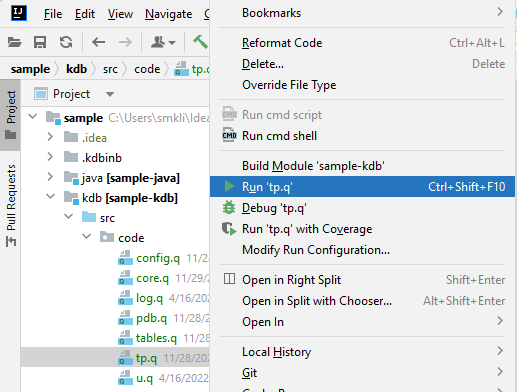Collapse the code folder

[87, 237]
